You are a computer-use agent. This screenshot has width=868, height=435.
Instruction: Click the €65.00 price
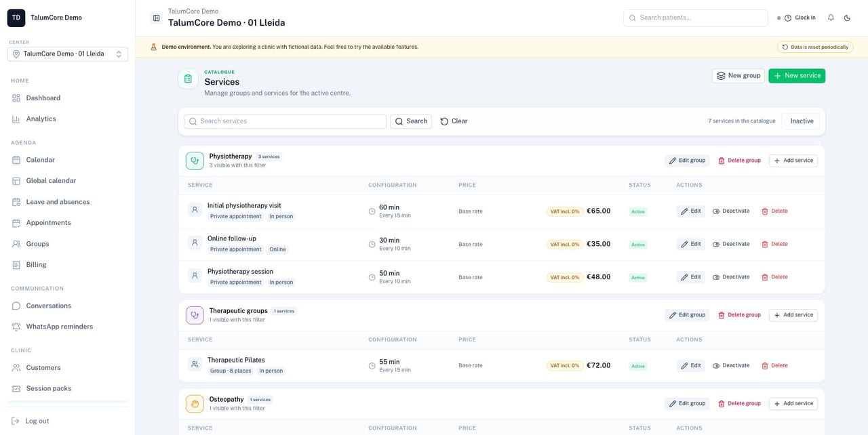599,211
